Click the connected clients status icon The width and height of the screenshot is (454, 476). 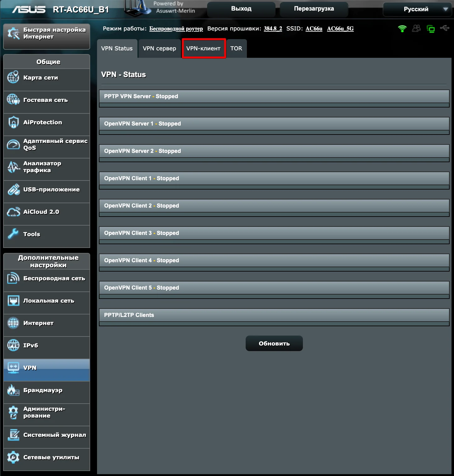click(x=416, y=29)
